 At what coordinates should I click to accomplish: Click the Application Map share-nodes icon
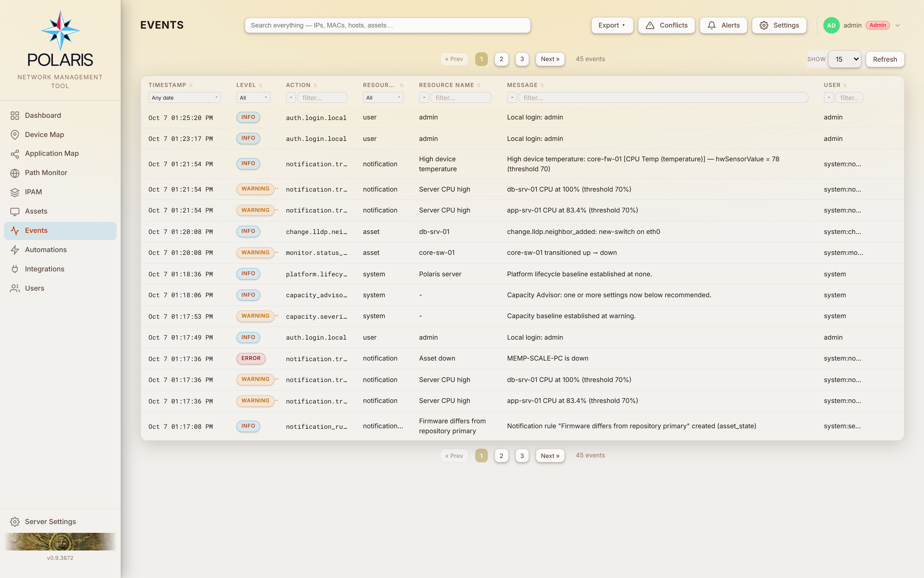click(15, 154)
